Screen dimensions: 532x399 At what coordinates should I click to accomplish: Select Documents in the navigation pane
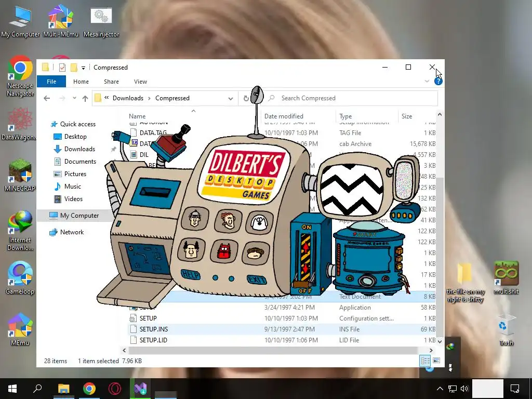(x=80, y=162)
